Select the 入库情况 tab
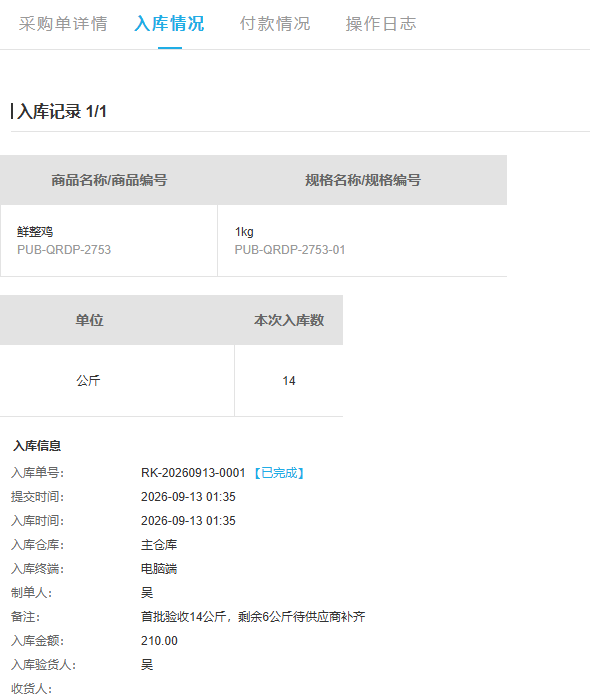 pos(169,24)
